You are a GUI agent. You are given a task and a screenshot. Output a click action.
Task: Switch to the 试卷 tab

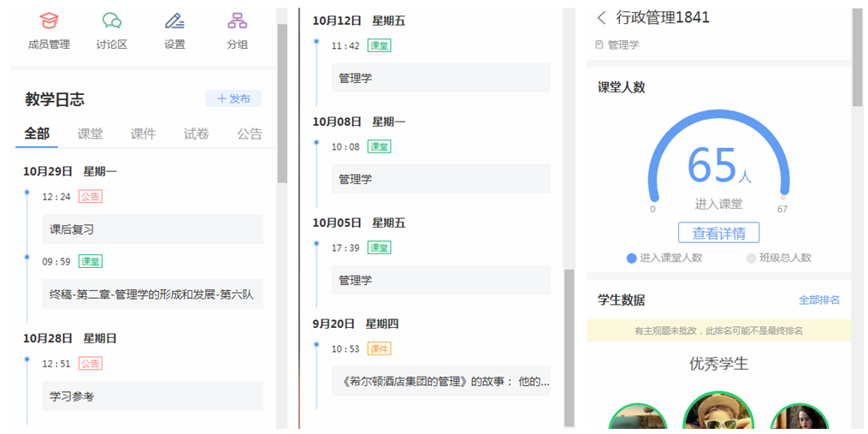[196, 134]
